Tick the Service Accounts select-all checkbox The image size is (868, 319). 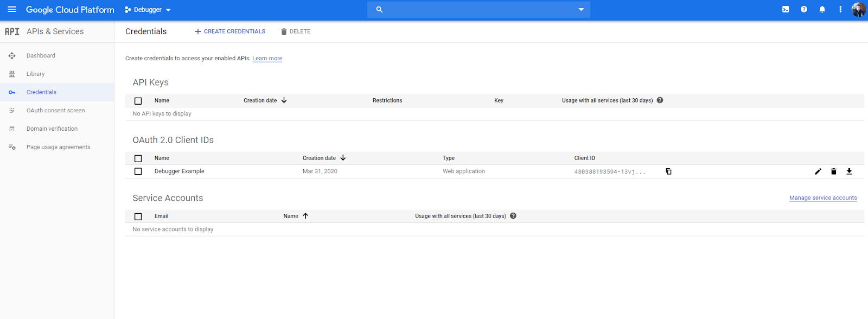[x=138, y=216]
